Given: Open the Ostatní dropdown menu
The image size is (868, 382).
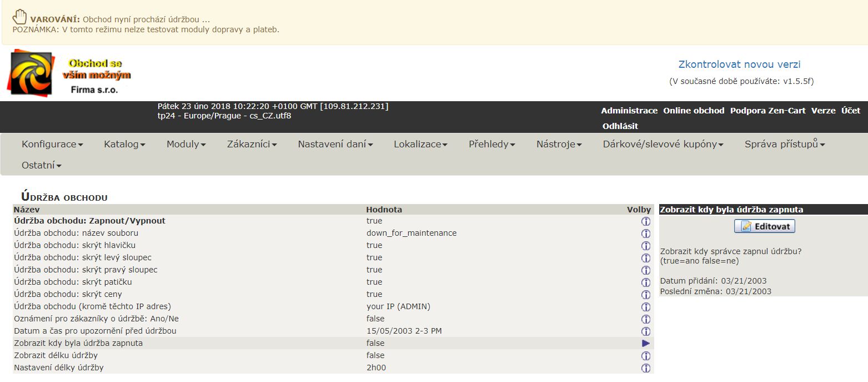Looking at the screenshot, I should (x=42, y=166).
